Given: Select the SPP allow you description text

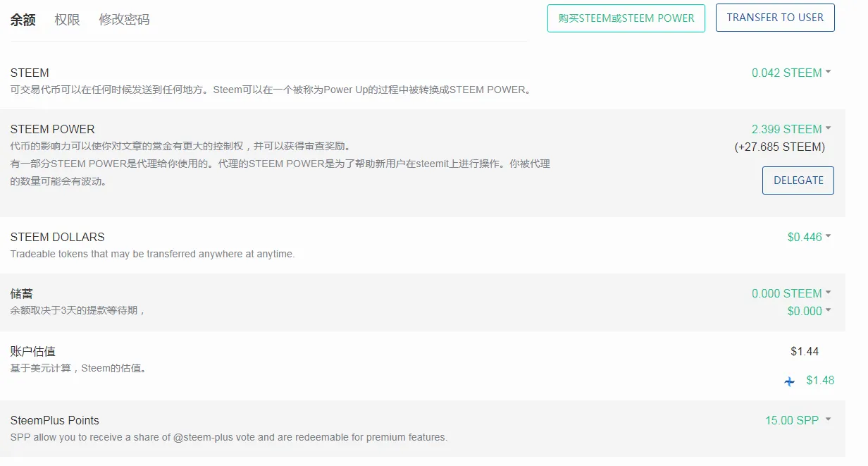Looking at the screenshot, I should coord(228,437).
